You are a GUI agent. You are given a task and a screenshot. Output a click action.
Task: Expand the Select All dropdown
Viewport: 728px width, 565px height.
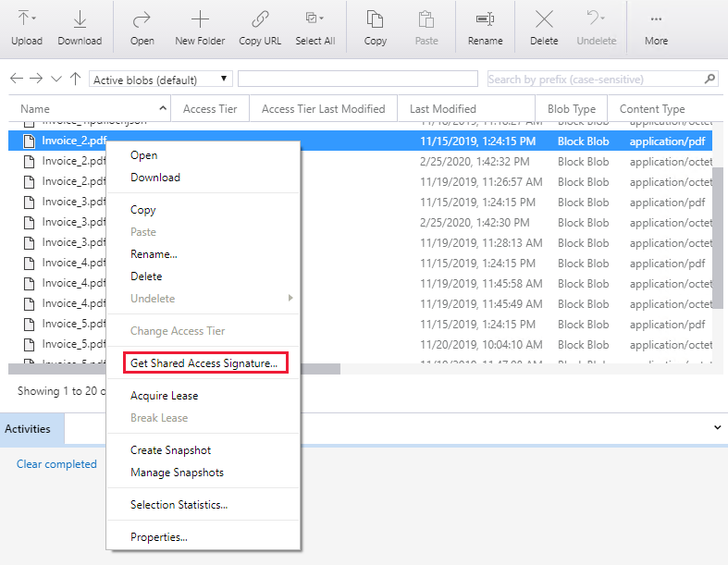pos(320,18)
